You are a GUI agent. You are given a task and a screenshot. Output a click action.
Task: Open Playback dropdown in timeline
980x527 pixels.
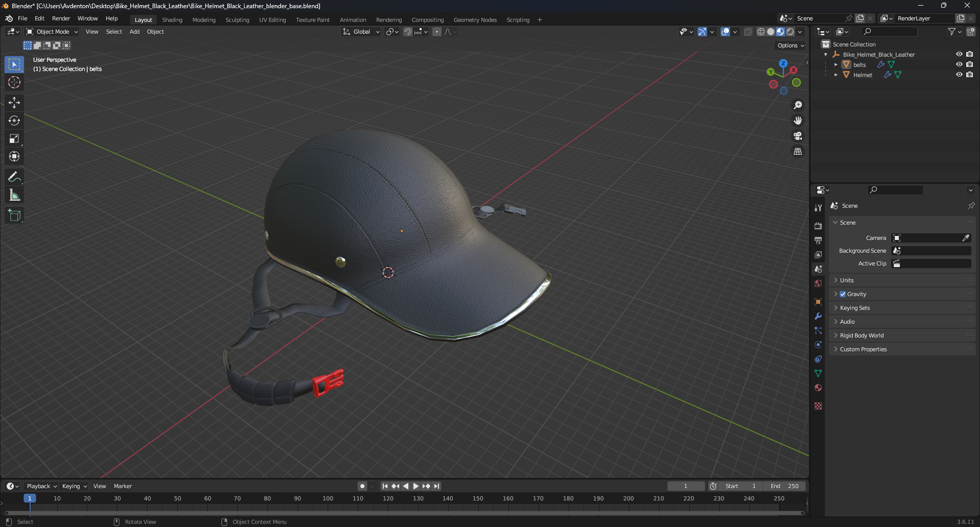pyautogui.click(x=41, y=486)
